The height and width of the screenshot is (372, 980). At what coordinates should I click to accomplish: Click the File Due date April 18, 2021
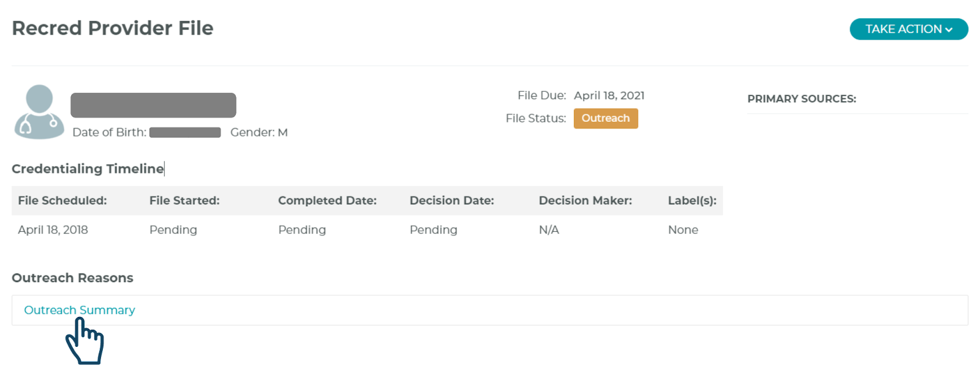pyautogui.click(x=608, y=95)
